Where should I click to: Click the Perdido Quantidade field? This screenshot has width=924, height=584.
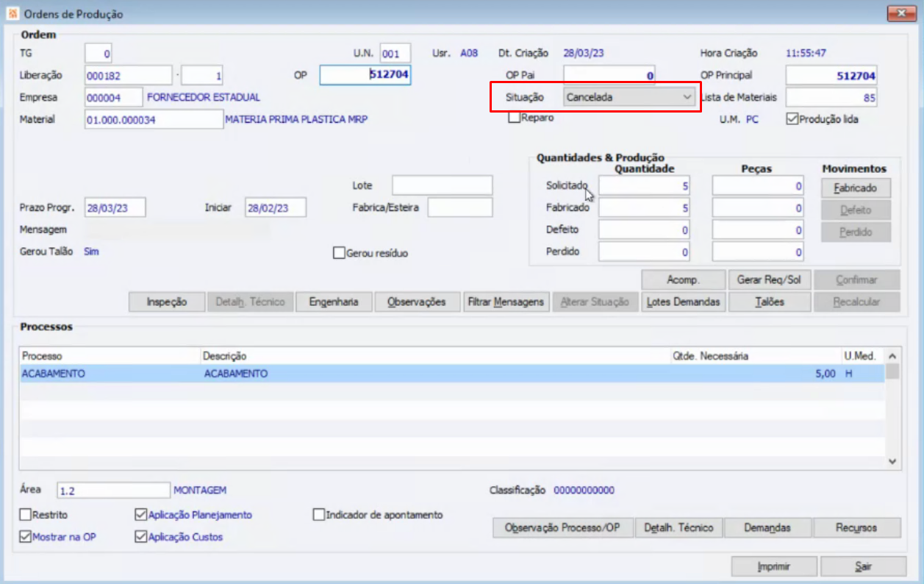click(644, 252)
